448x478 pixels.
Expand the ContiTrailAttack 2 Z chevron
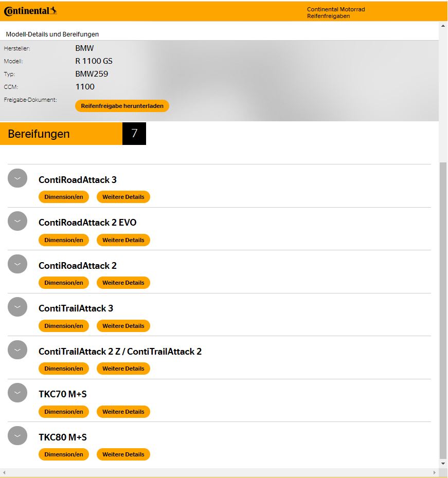[x=17, y=350]
